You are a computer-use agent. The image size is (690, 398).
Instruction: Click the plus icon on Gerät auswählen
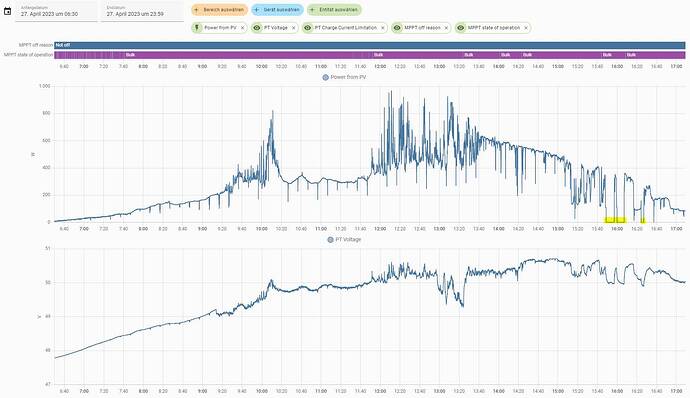(257, 10)
